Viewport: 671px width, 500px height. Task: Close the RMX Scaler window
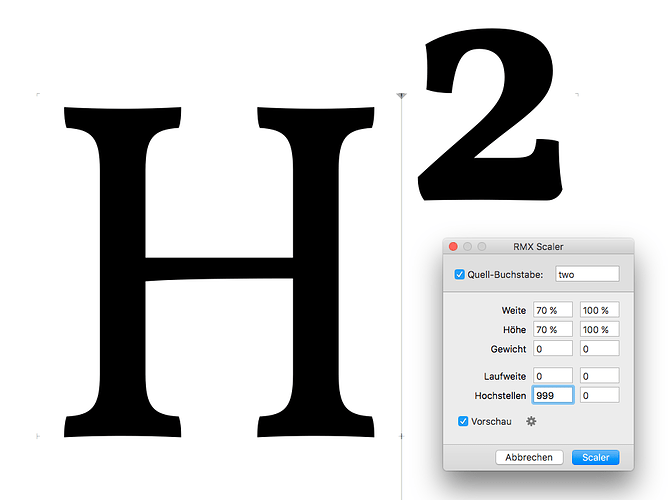[453, 247]
